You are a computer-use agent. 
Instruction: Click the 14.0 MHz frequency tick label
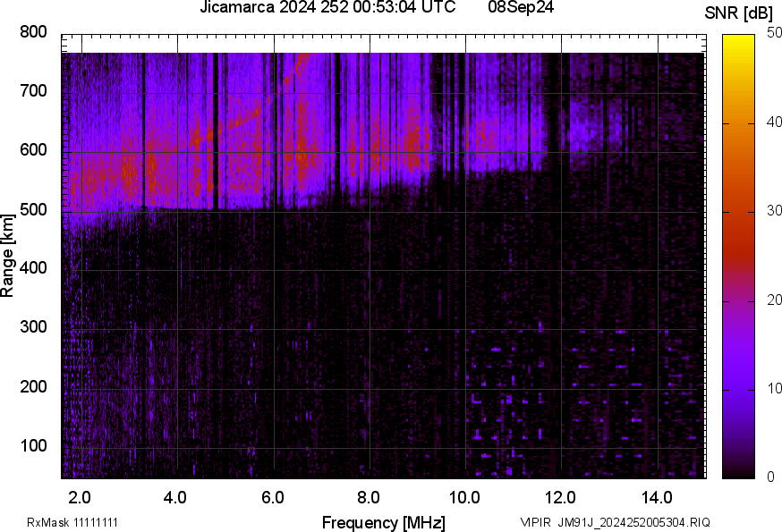tap(657, 497)
